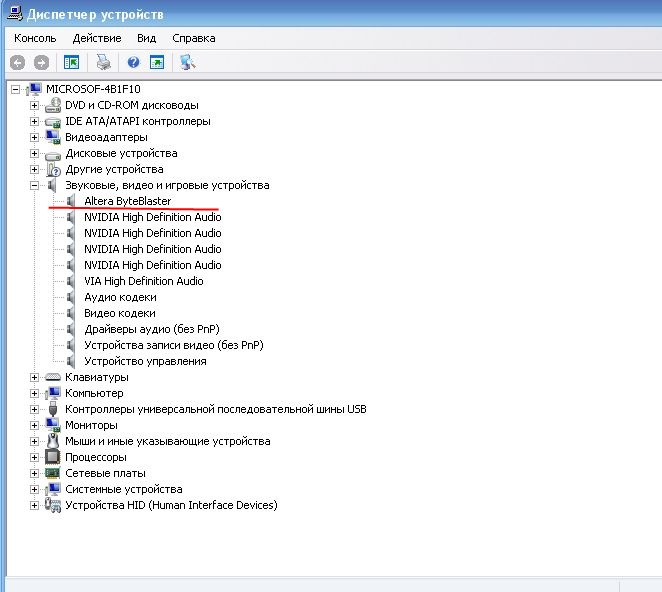Viewport: 662px width, 592px height.
Task: Open help via blue question mark icon
Action: 133,62
